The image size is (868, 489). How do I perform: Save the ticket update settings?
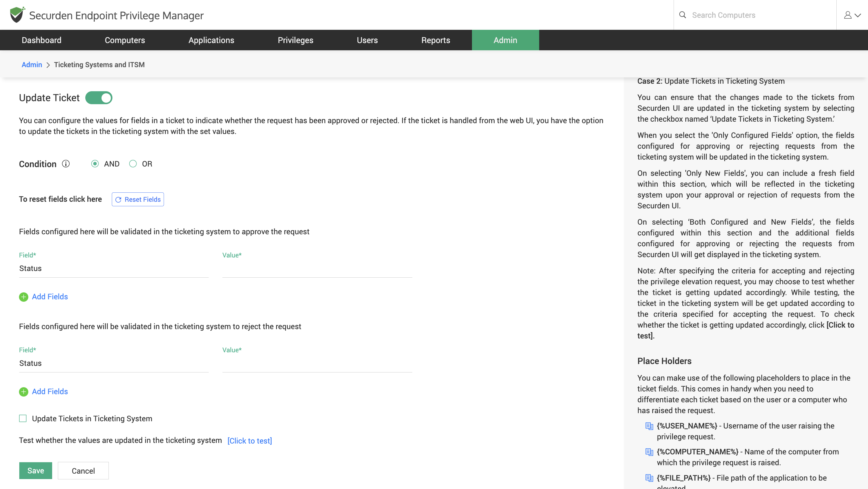(36, 471)
